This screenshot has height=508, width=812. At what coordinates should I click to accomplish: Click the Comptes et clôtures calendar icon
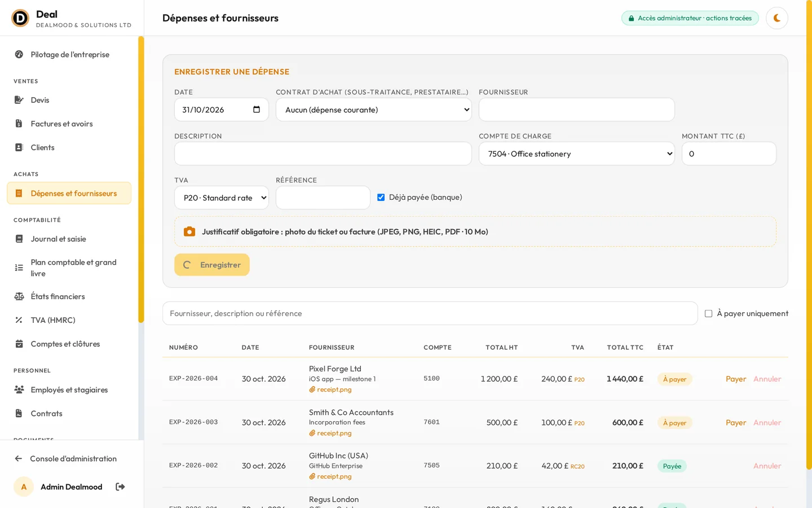pos(19,344)
